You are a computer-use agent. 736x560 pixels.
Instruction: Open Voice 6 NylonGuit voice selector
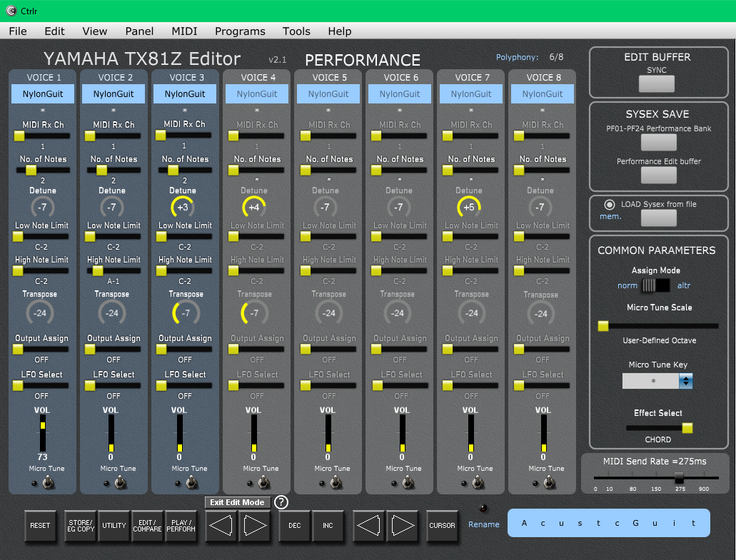pos(400,93)
